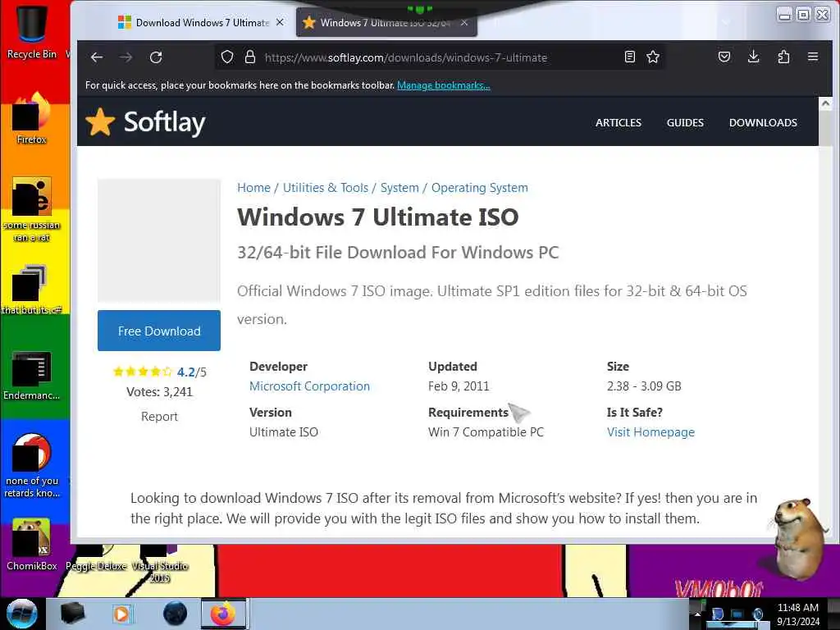Open the GUIDES menu item
The width and height of the screenshot is (840, 630).
[685, 123]
